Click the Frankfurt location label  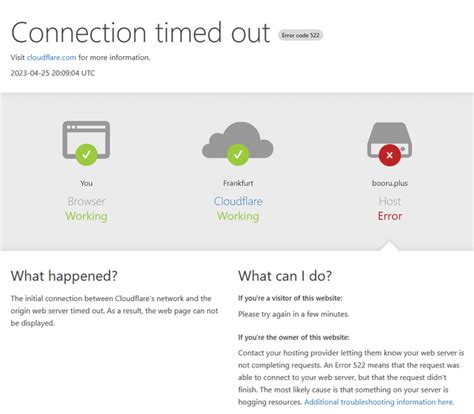(238, 183)
